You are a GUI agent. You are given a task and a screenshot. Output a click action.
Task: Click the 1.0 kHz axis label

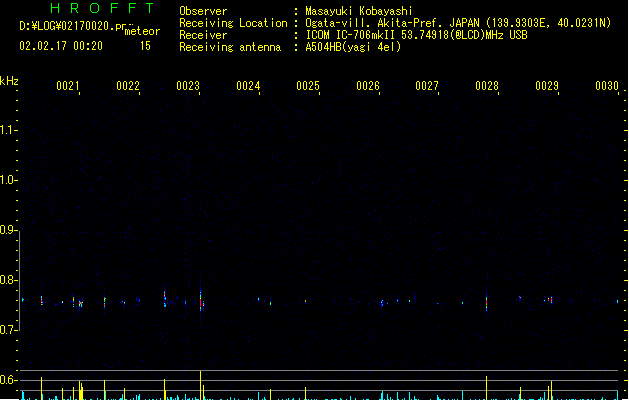click(x=8, y=180)
